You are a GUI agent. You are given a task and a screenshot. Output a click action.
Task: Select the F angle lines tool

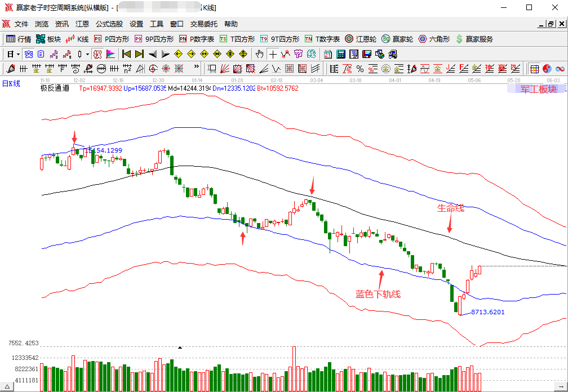pos(464,68)
